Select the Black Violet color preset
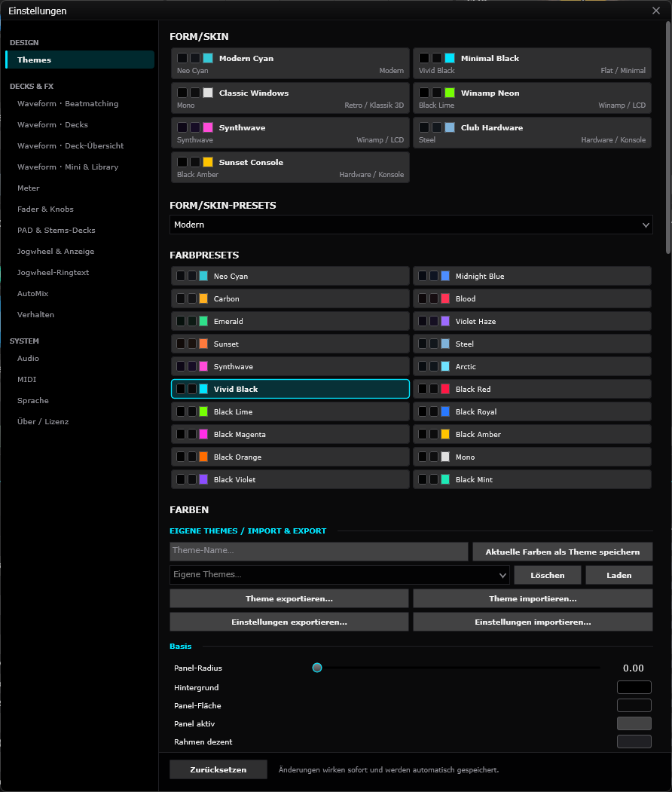Image resolution: width=672 pixels, height=792 pixels. coord(290,479)
